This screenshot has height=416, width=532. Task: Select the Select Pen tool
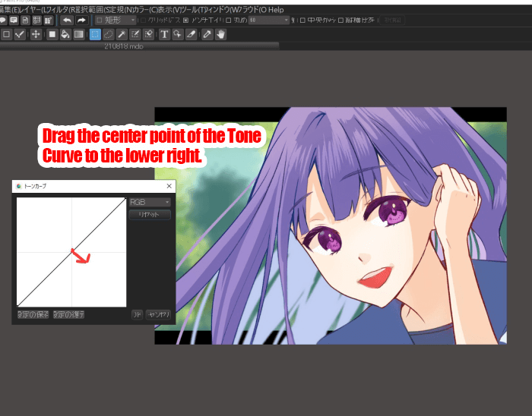coord(135,34)
